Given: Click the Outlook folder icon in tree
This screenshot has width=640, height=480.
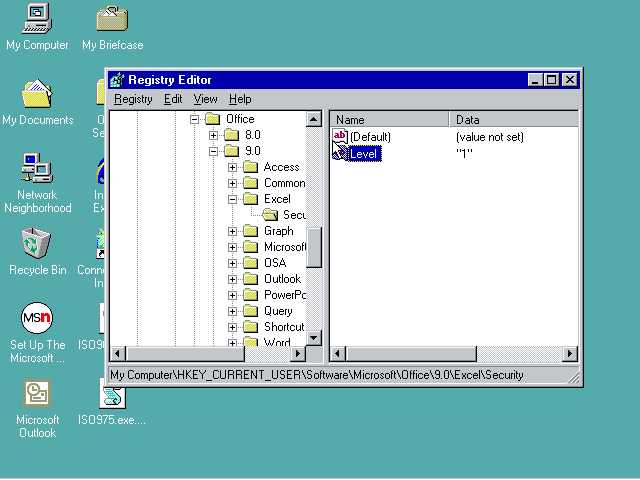Looking at the screenshot, I should (x=251, y=279).
